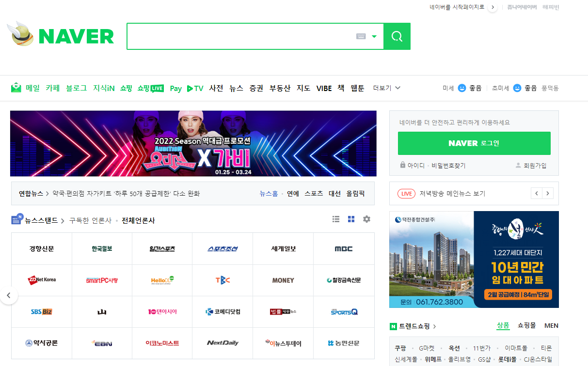Screen dimensions: 588x366
Task: Show previous live news item
Action: [x=537, y=194]
